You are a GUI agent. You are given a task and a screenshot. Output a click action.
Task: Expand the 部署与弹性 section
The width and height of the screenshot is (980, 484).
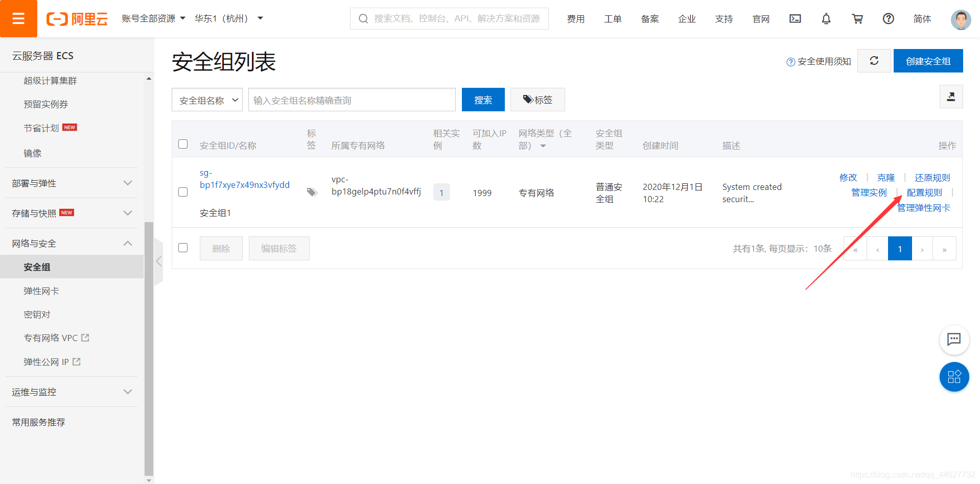tap(72, 183)
